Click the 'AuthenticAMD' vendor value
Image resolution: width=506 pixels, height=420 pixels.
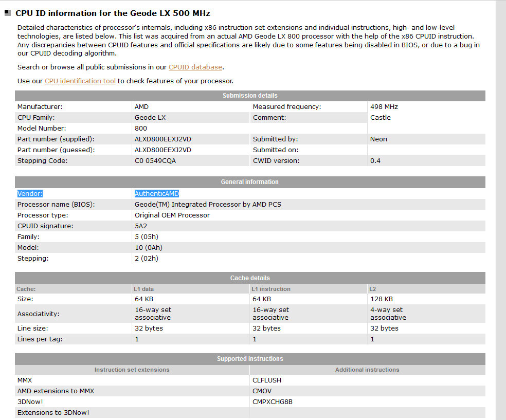(x=156, y=193)
